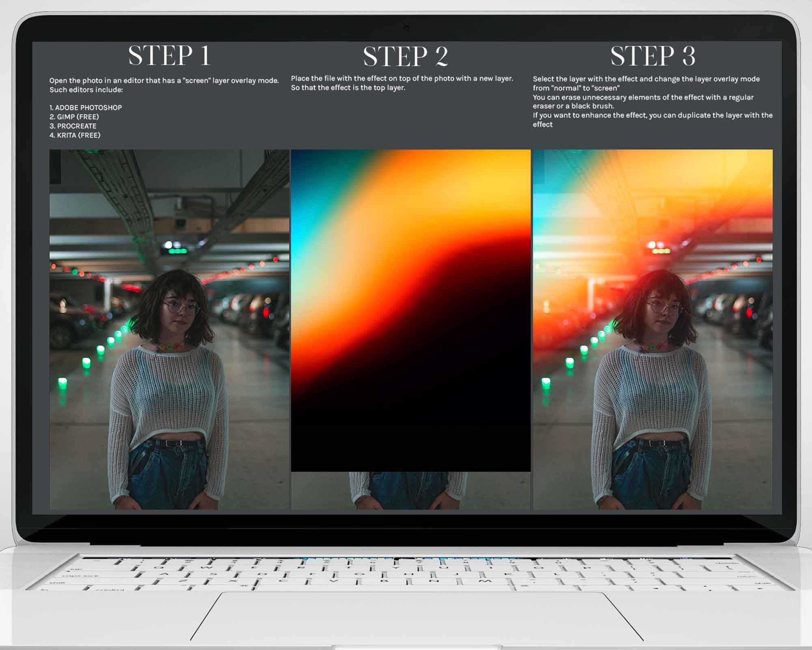
Task: Click 'Place the file with the effect' sentence
Action: [x=402, y=78]
